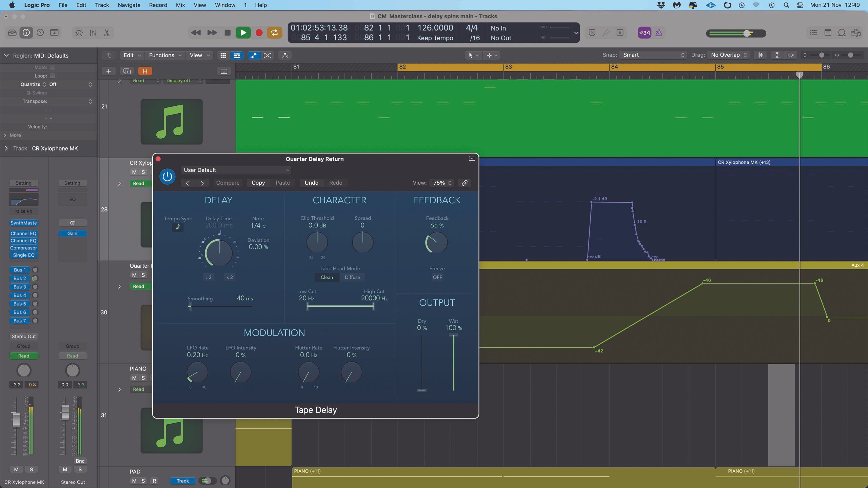
Task: Toggle the metronome icon
Action: (x=658, y=33)
